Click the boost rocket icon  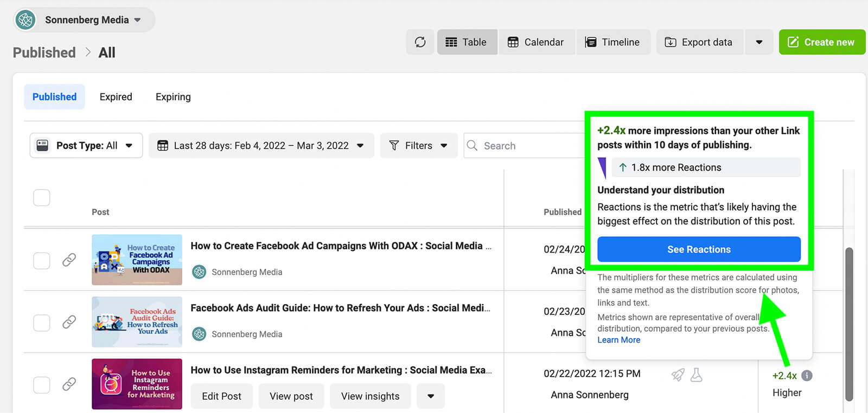[678, 375]
